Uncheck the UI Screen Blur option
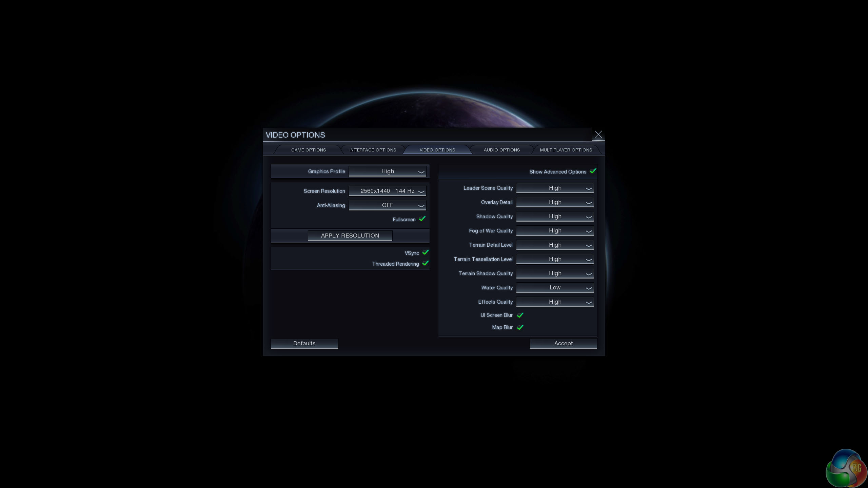 (x=520, y=315)
